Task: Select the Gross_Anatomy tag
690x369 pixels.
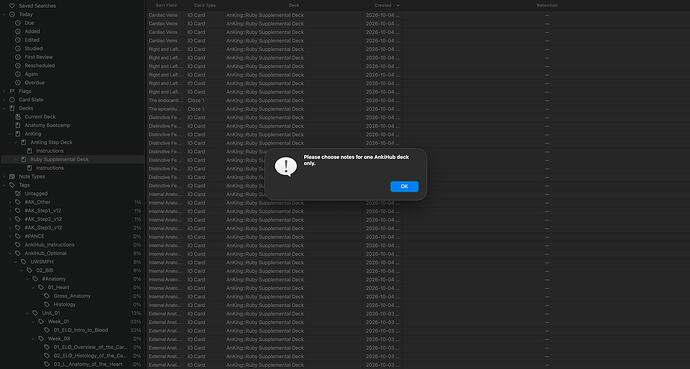Action: click(x=72, y=296)
